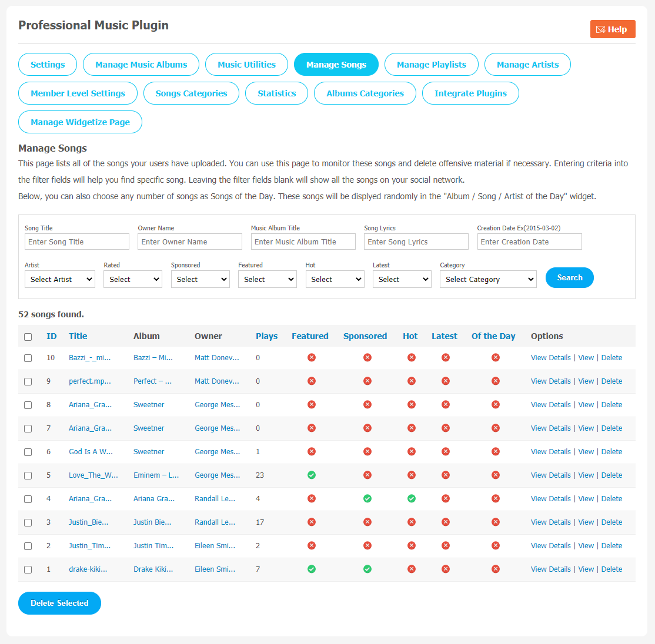Toggle Sponsored status icon for song ID 10

pyautogui.click(x=367, y=357)
